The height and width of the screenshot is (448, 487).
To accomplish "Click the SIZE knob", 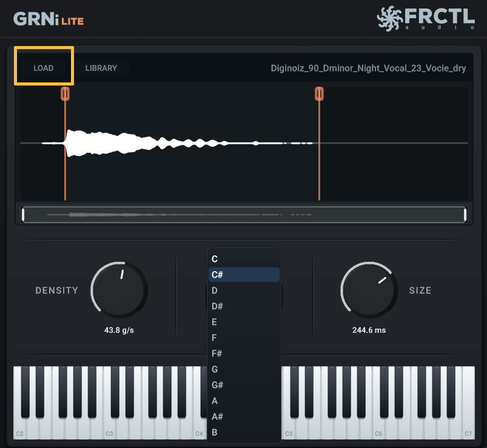I will (x=369, y=290).
